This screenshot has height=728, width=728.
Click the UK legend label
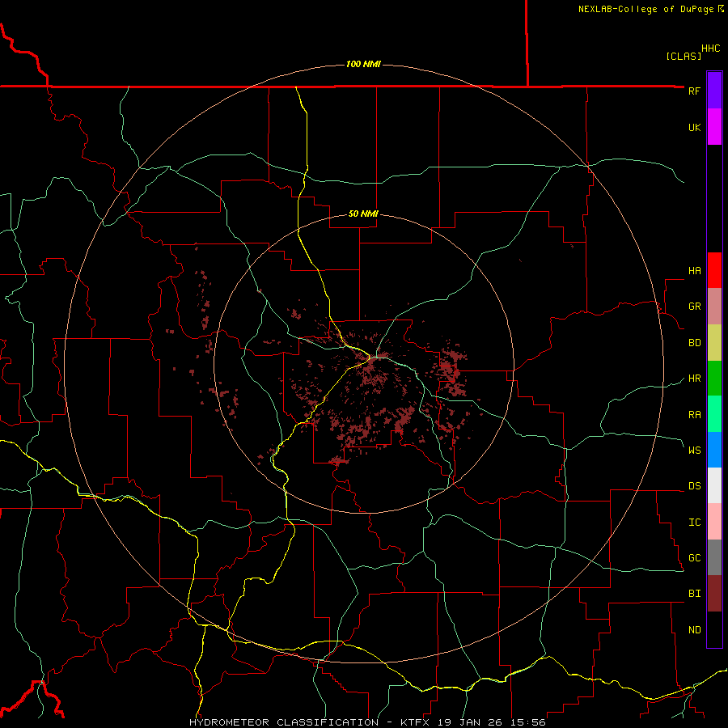694,127
